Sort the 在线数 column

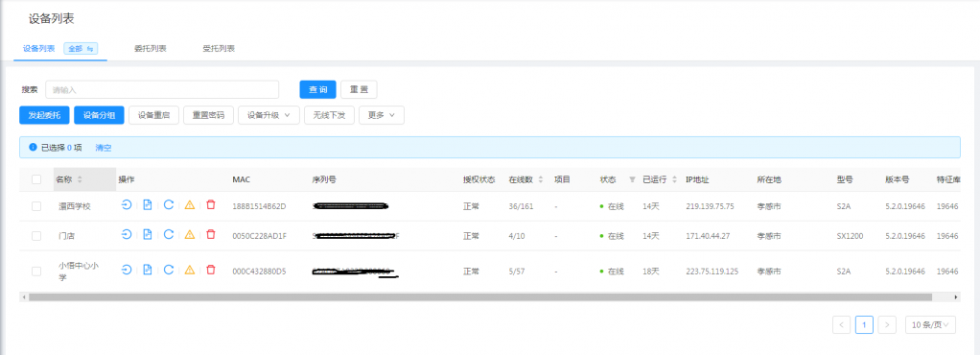541,179
